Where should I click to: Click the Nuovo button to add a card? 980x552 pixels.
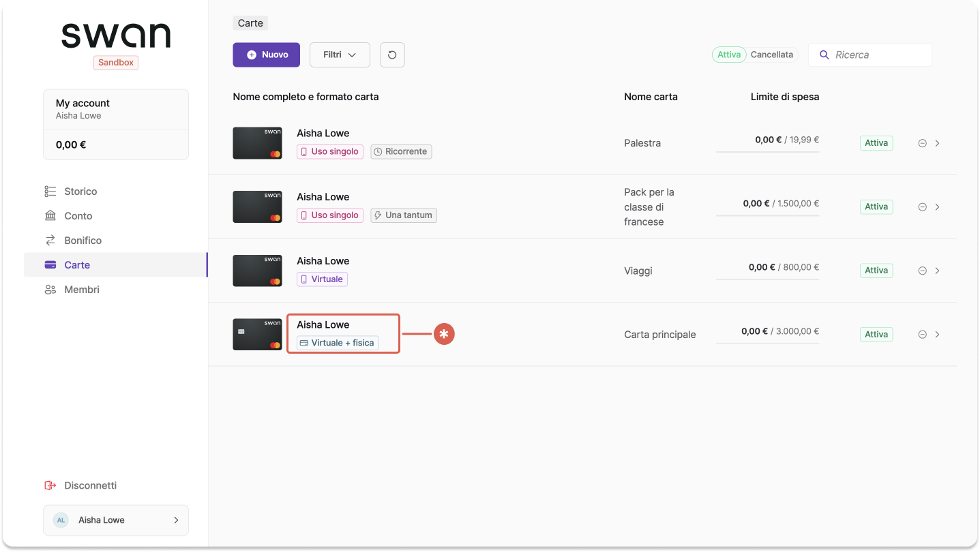pyautogui.click(x=266, y=55)
